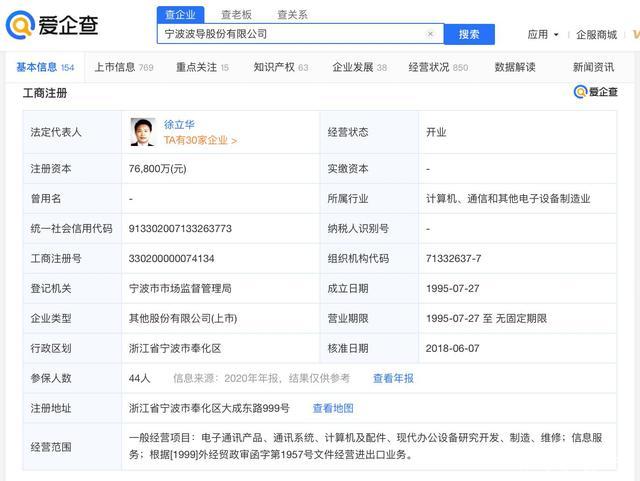Open the 经营状况 tab

click(438, 67)
